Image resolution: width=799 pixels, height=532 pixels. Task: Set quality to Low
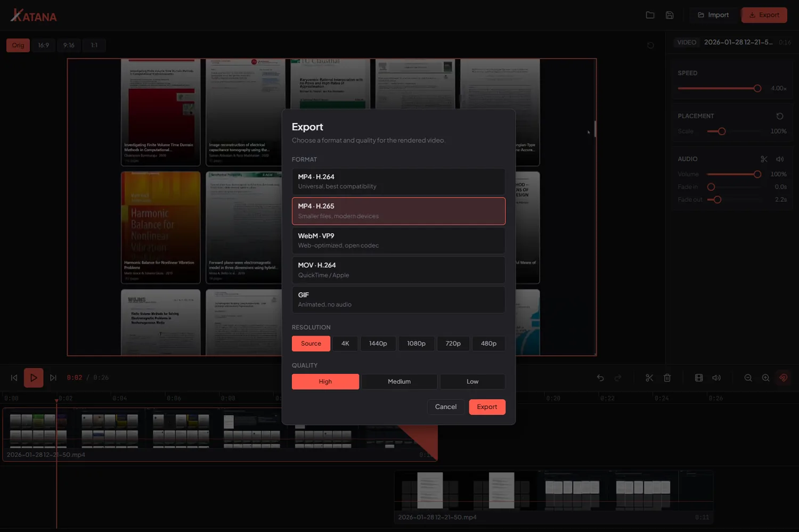click(x=472, y=382)
